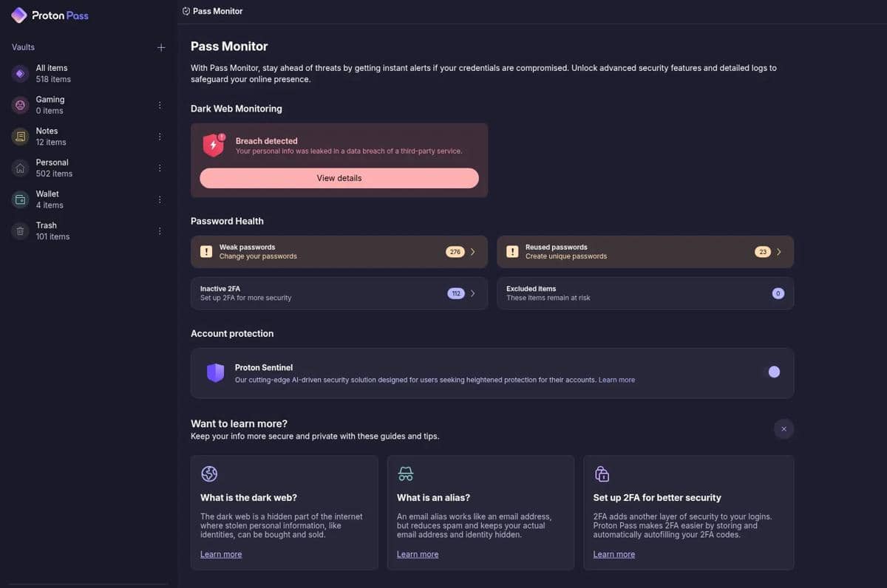The height and width of the screenshot is (588, 887).
Task: Click the 2FA lock guide icon
Action: tap(602, 474)
